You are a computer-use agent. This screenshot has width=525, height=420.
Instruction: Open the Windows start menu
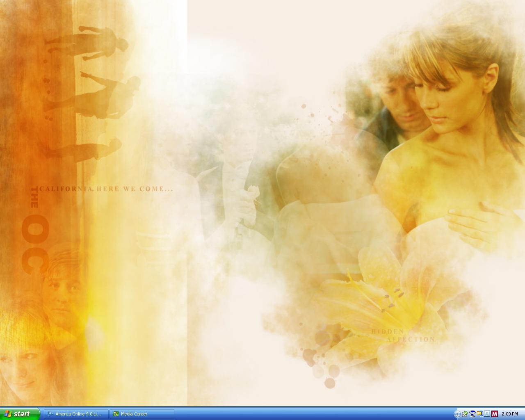[x=20, y=414]
